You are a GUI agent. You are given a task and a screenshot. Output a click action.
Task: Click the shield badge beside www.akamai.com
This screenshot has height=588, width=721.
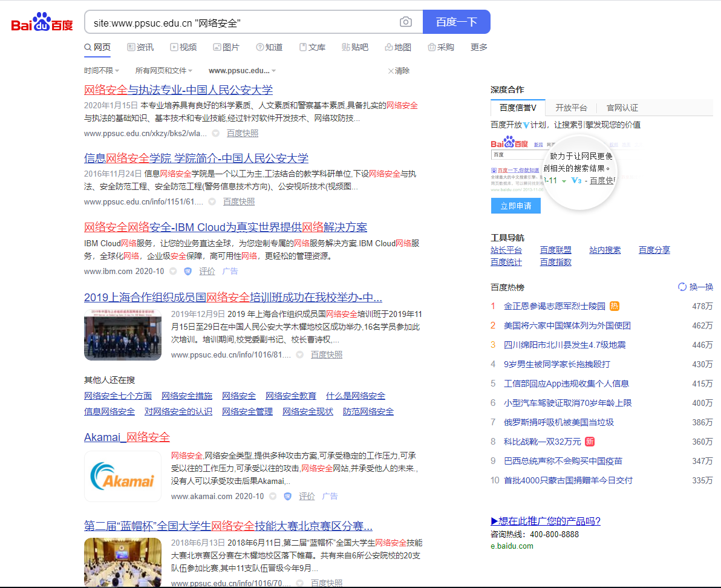287,497
